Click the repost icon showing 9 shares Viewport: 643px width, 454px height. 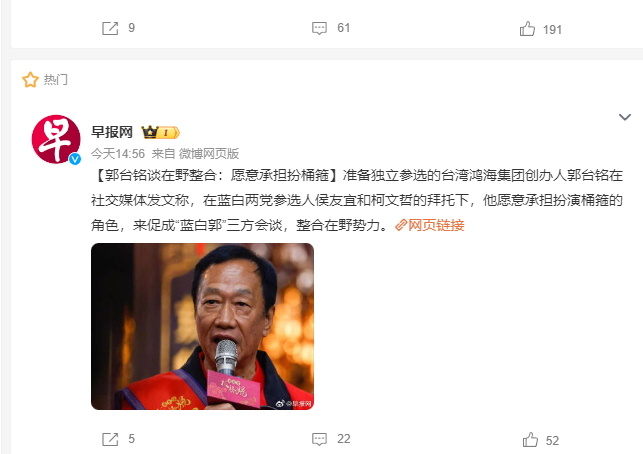(110, 28)
